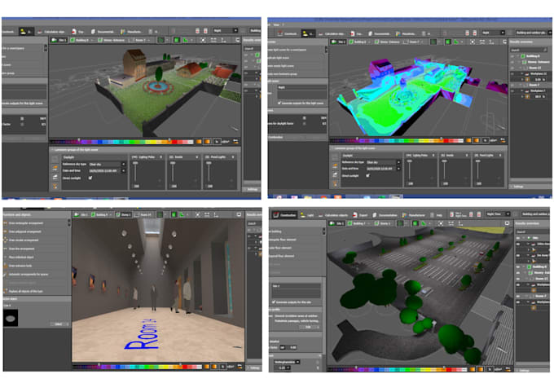Open Manufacturers tab in garden screenshot
The image size is (554, 392).
[x=130, y=32]
